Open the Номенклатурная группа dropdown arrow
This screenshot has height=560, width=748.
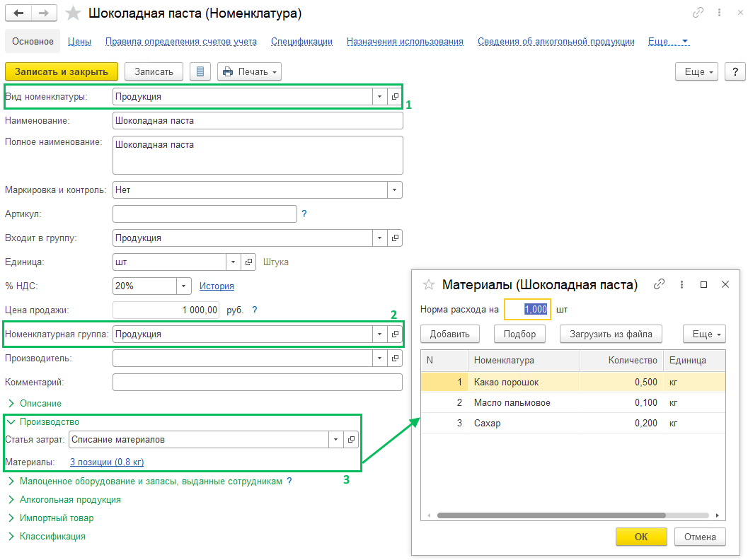click(x=380, y=334)
